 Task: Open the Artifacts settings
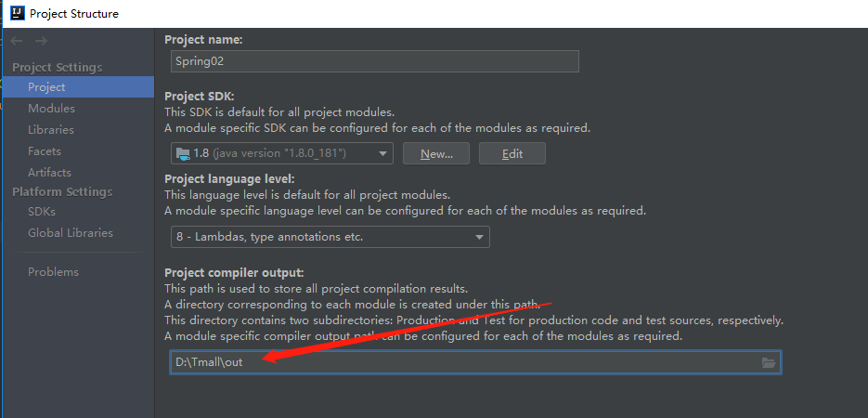(x=49, y=173)
